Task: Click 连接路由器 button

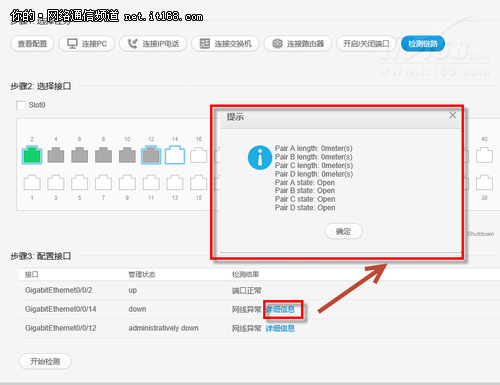Action: tap(298, 44)
